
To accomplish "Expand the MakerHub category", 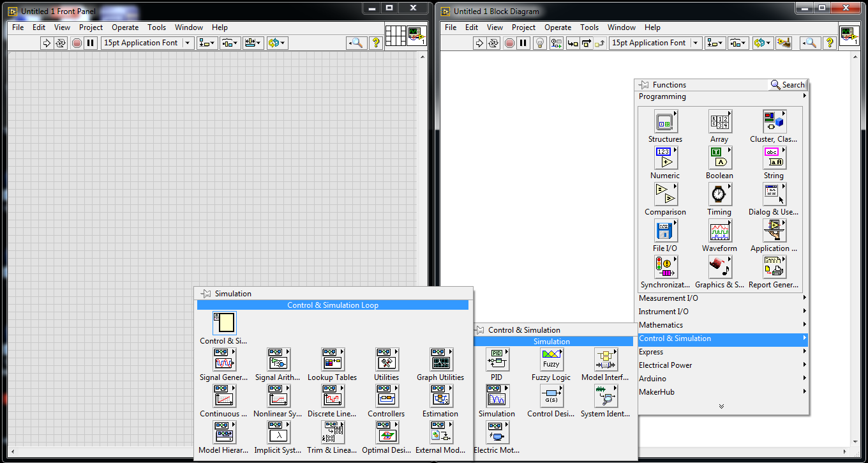I will coord(722,392).
